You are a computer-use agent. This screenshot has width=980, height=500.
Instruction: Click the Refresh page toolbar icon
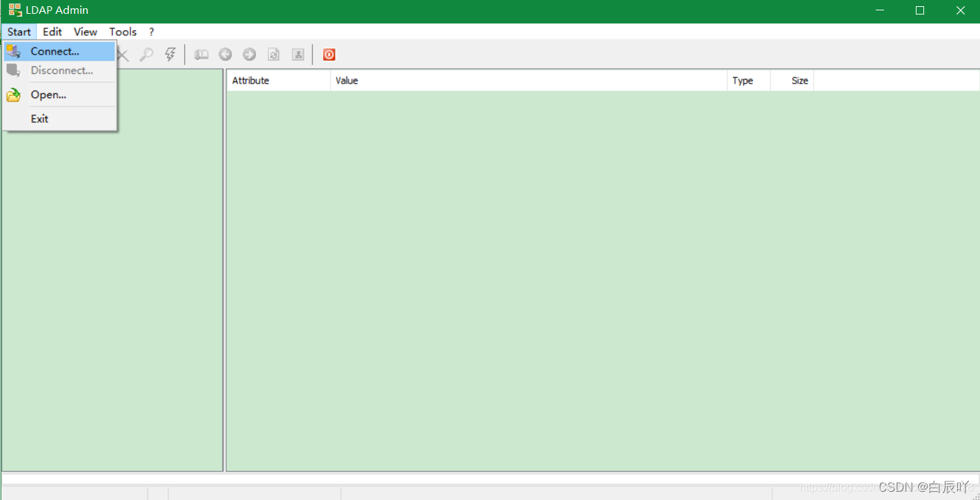point(274,55)
